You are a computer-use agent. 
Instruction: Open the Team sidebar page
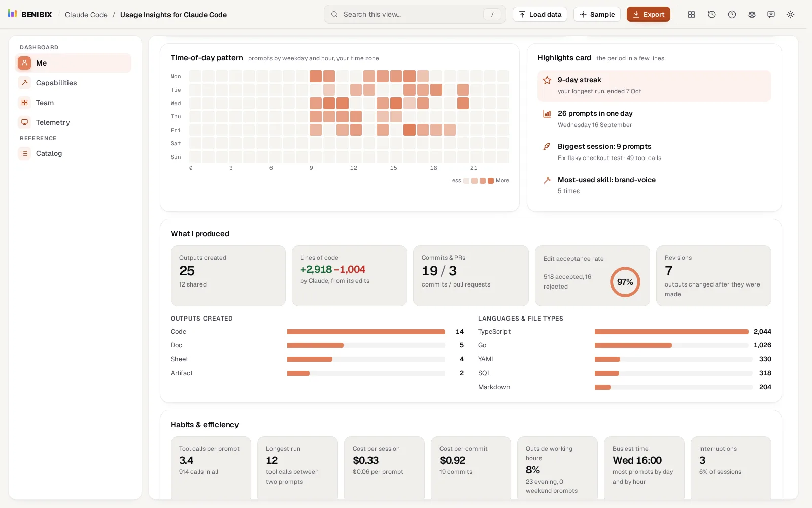click(73, 103)
